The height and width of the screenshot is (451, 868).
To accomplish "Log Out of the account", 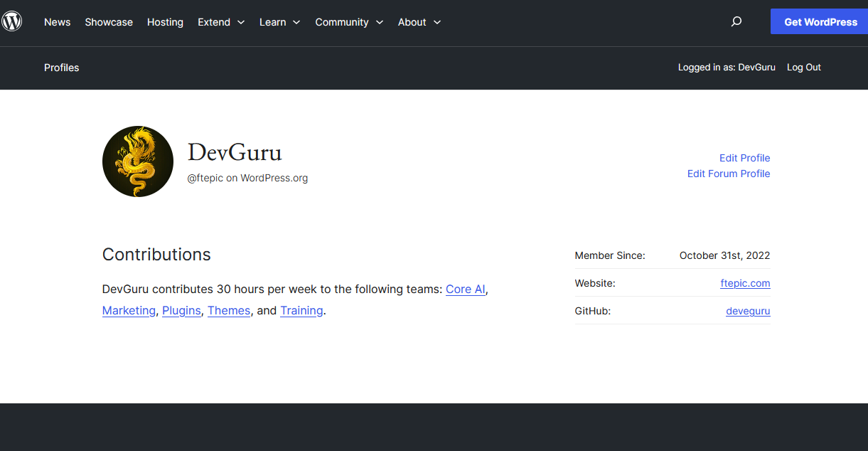I will pos(803,68).
